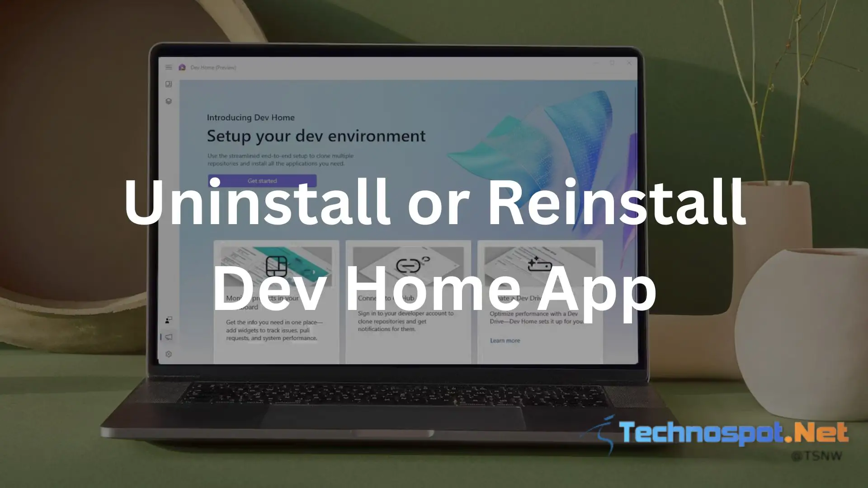Click the settings gear icon in sidebar

pos(168,354)
